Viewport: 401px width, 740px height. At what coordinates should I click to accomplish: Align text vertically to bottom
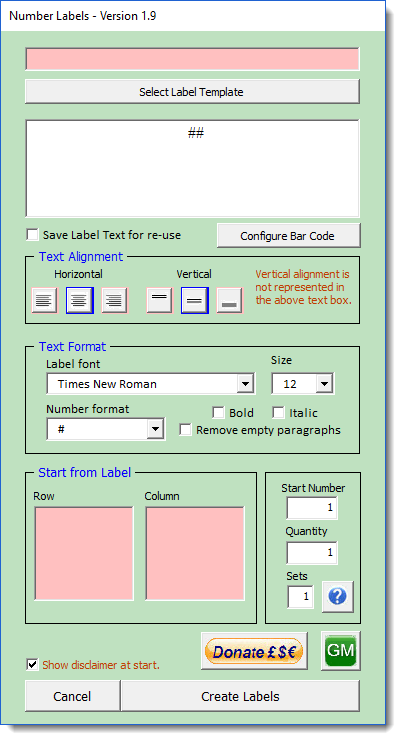[x=229, y=300]
